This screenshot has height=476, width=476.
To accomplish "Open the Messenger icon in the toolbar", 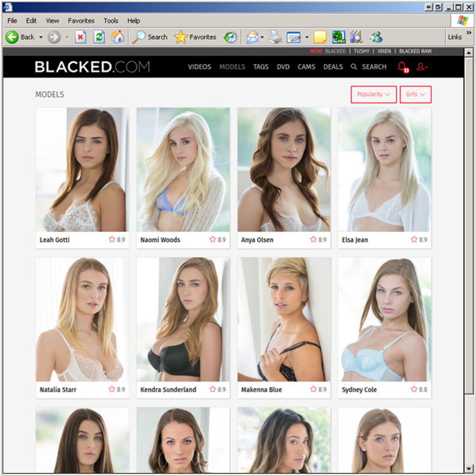I will (x=376, y=37).
